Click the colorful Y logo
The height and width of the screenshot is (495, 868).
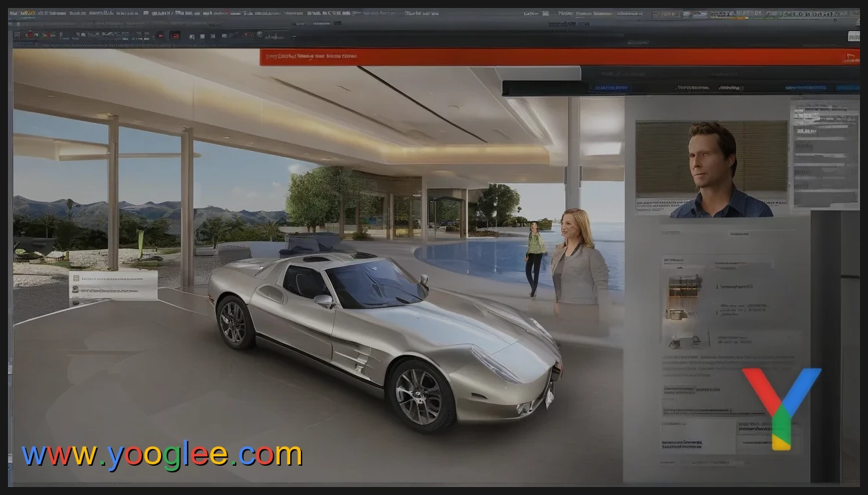(x=781, y=407)
